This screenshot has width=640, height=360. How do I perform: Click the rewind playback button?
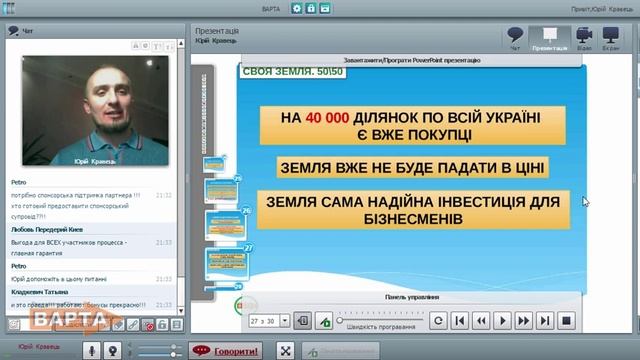481,321
